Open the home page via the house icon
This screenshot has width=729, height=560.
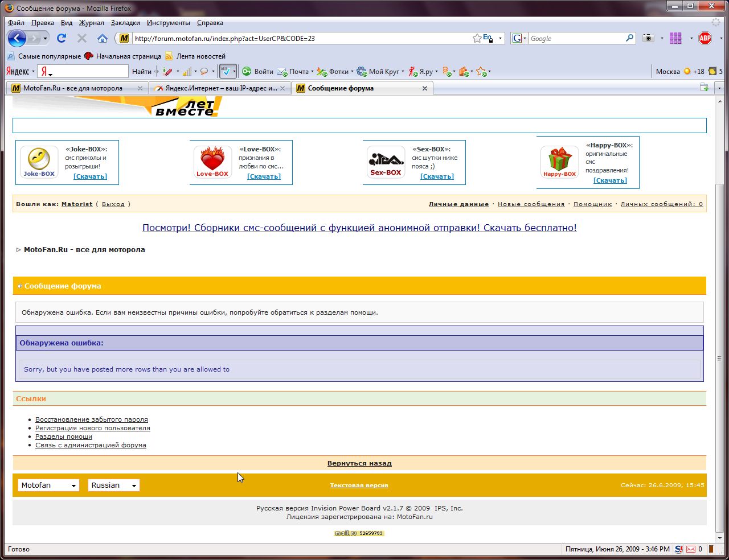pyautogui.click(x=103, y=38)
